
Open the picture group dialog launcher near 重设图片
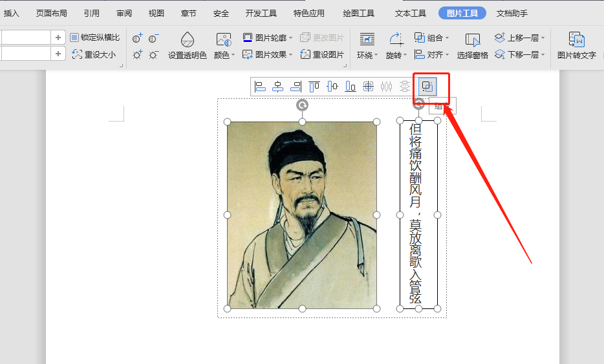click(345, 66)
